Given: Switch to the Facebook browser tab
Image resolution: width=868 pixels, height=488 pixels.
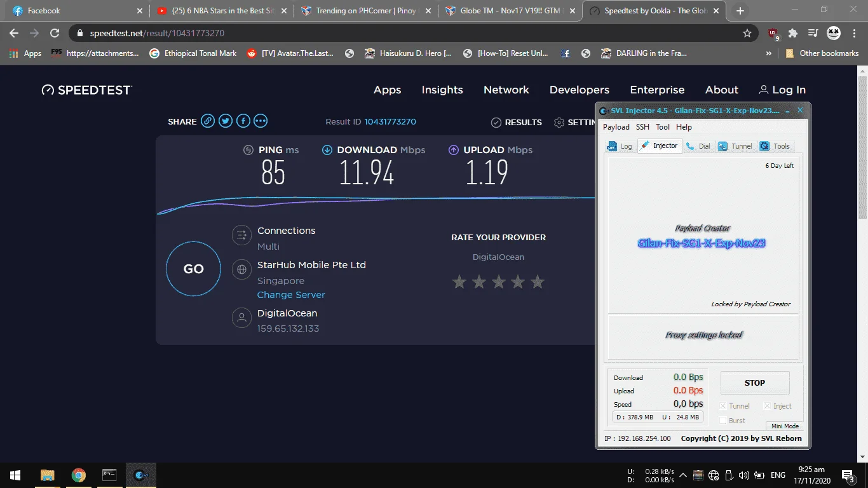Looking at the screenshot, I should (x=78, y=11).
